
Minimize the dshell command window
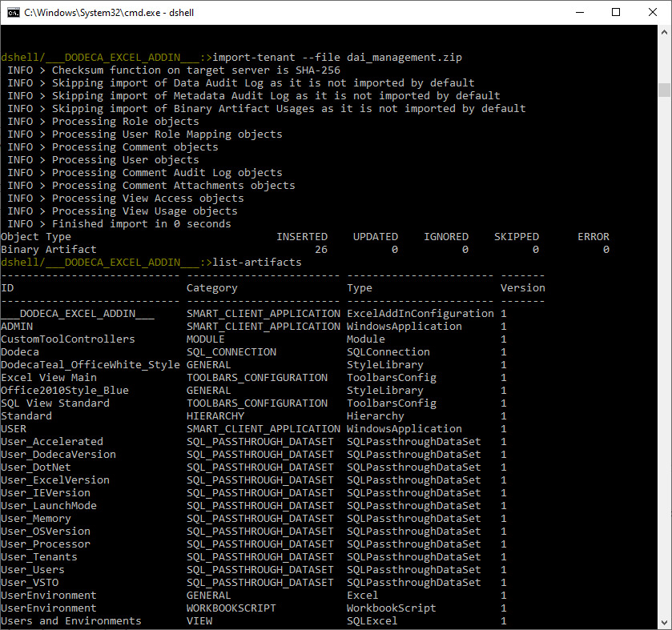(580, 13)
